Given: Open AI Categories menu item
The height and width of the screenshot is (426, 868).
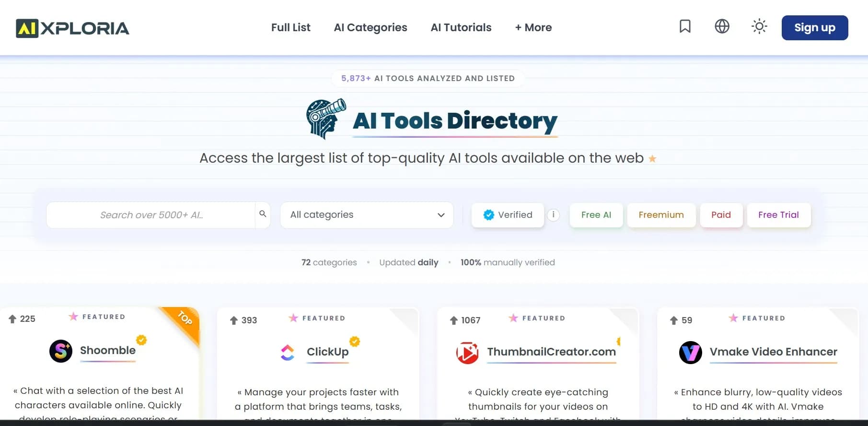Looking at the screenshot, I should click(x=370, y=27).
